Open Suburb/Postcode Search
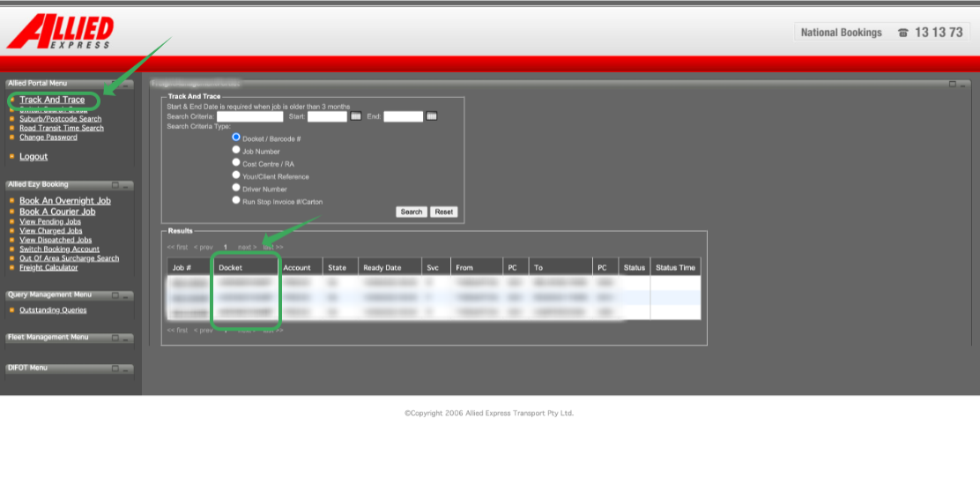 [60, 119]
